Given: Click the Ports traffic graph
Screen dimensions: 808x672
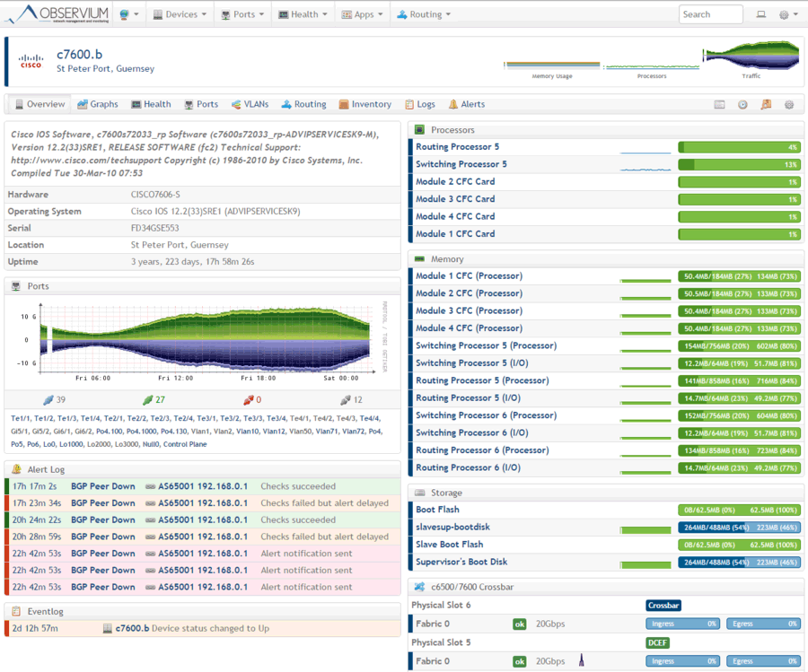Looking at the screenshot, I should [198, 340].
